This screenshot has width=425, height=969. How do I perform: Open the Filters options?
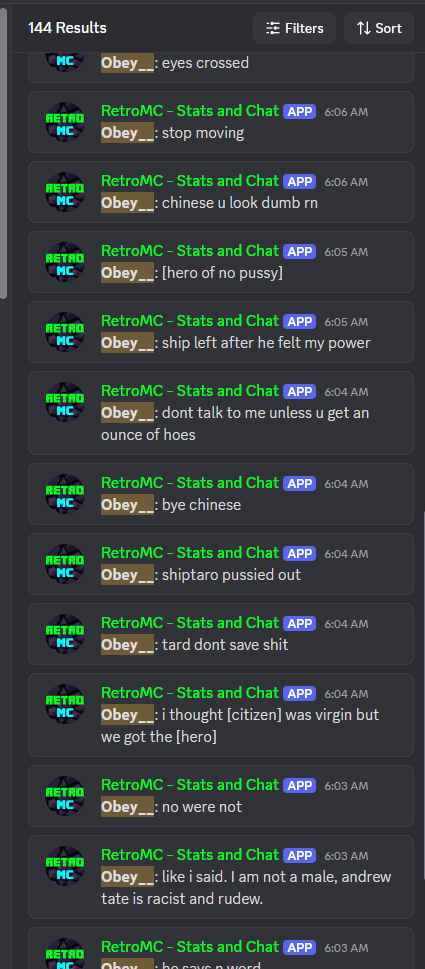click(x=294, y=28)
